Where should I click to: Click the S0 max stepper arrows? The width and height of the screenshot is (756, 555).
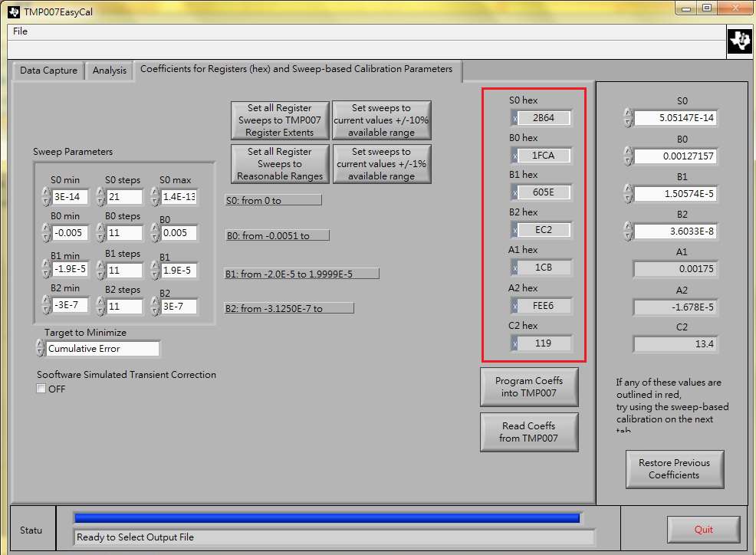[155, 197]
